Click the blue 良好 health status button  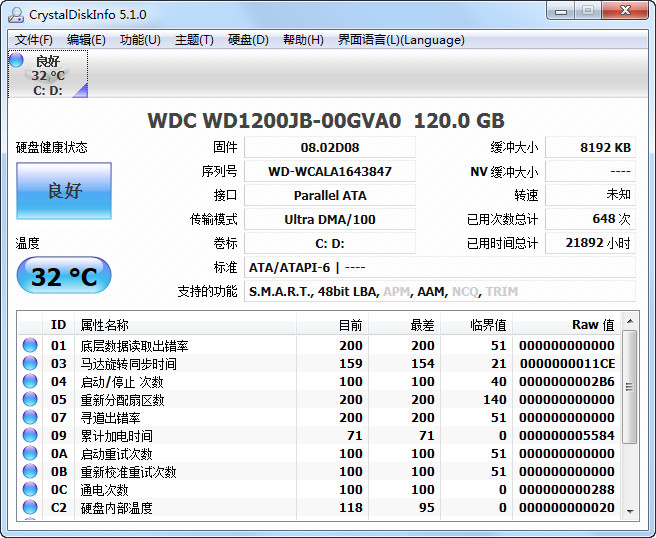tap(64, 191)
